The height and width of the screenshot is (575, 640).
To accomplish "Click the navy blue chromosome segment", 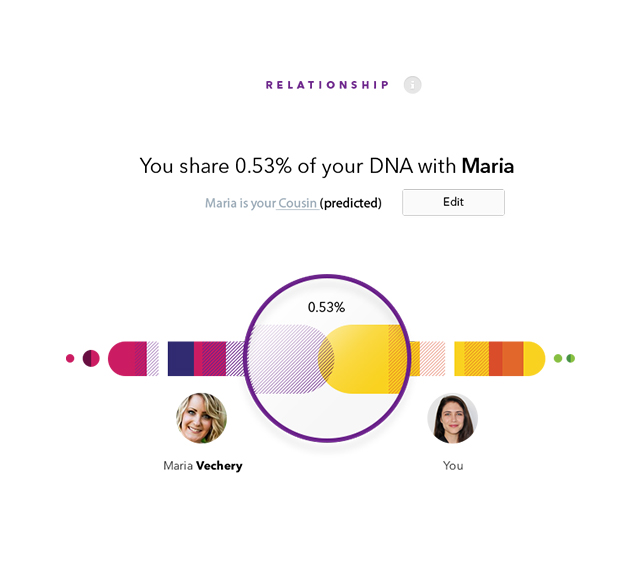I will (181, 358).
